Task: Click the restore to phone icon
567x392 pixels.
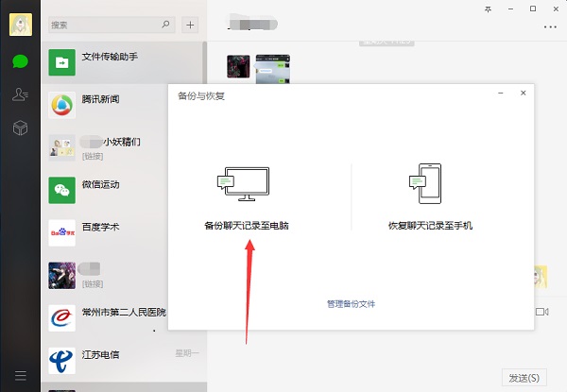Action: click(x=429, y=186)
